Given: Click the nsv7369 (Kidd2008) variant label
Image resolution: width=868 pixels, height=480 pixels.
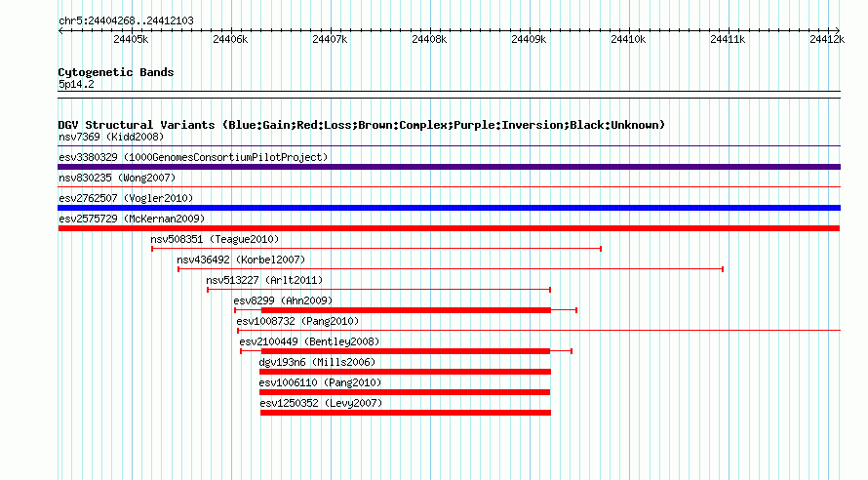Looking at the screenshot, I should coord(111,137).
